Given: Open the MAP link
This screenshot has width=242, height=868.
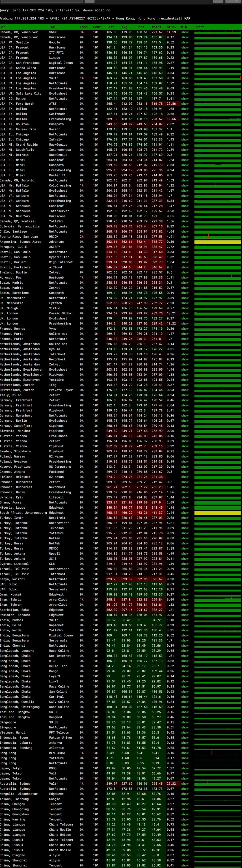Looking at the screenshot, I should [187, 19].
